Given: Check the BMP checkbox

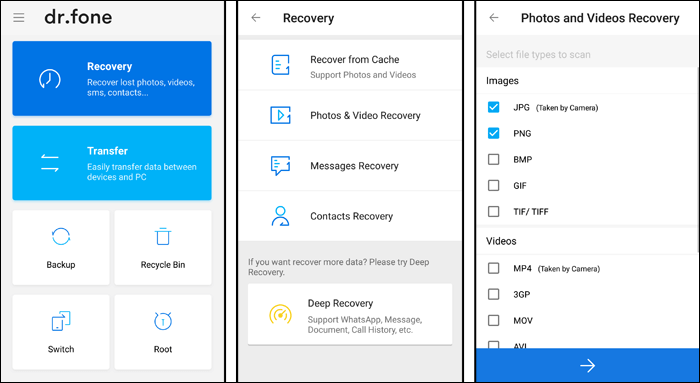Looking at the screenshot, I should pyautogui.click(x=493, y=159).
